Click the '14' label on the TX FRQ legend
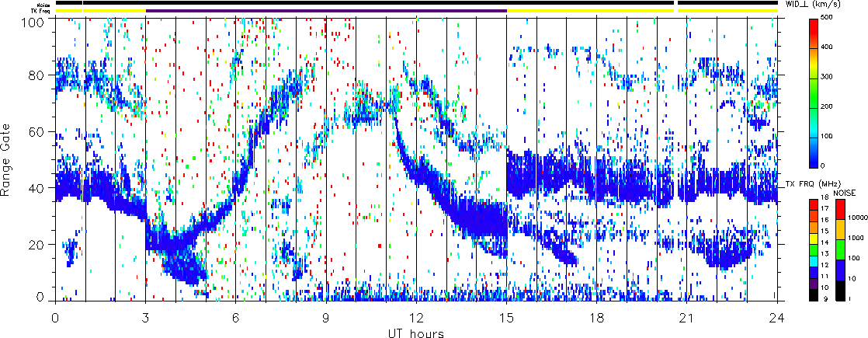868x338 pixels. (x=825, y=242)
